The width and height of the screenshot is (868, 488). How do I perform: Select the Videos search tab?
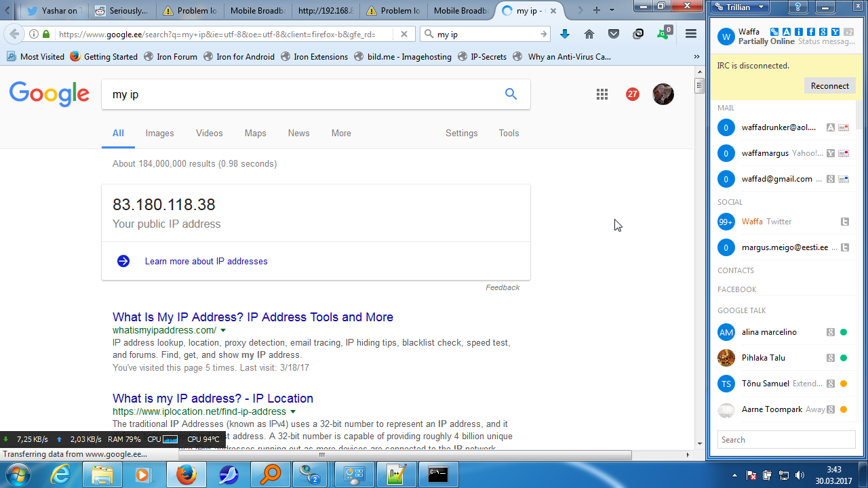(x=210, y=134)
